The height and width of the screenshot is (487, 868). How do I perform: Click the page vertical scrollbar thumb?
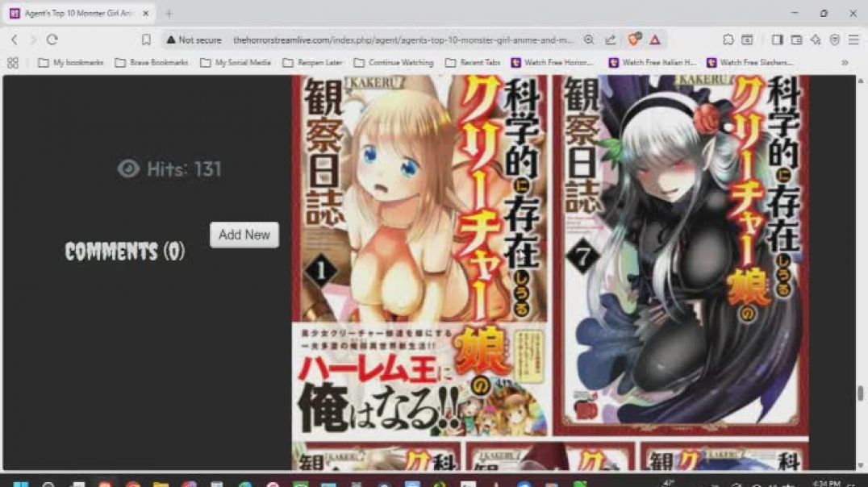(x=861, y=393)
